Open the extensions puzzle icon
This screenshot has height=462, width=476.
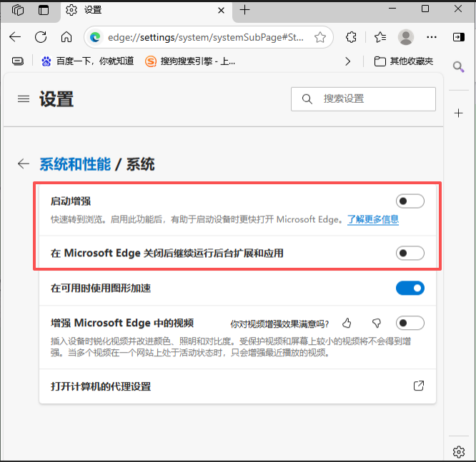point(351,37)
